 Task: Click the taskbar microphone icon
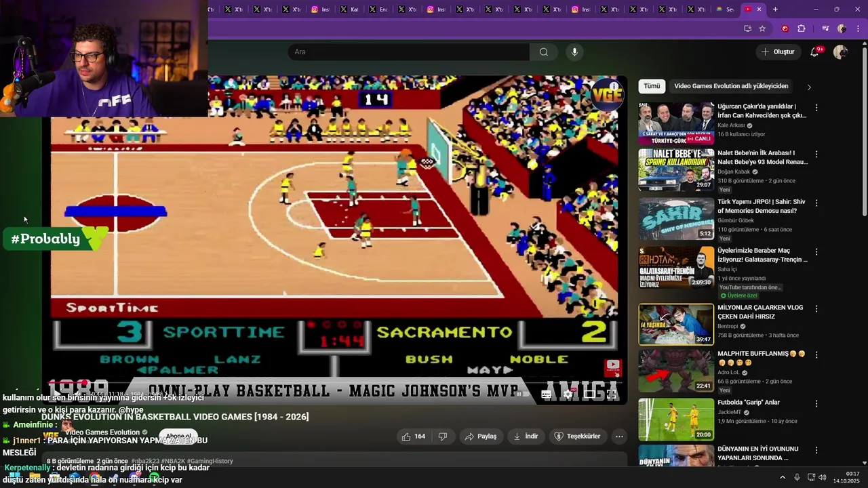coord(797,477)
